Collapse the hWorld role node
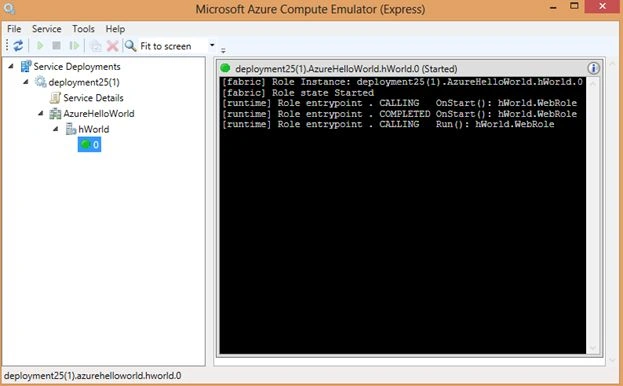623x386 pixels. (x=56, y=129)
